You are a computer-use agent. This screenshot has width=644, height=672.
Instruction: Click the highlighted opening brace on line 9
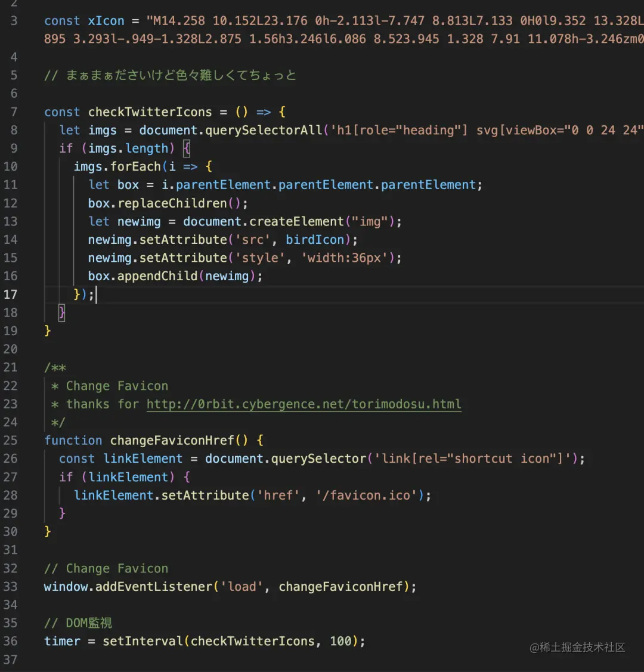pos(187,148)
